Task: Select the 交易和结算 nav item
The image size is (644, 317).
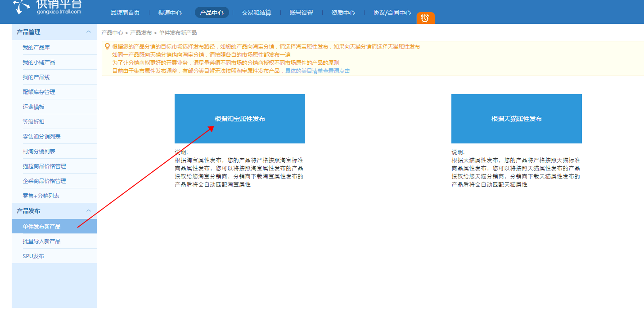Action: tap(257, 13)
